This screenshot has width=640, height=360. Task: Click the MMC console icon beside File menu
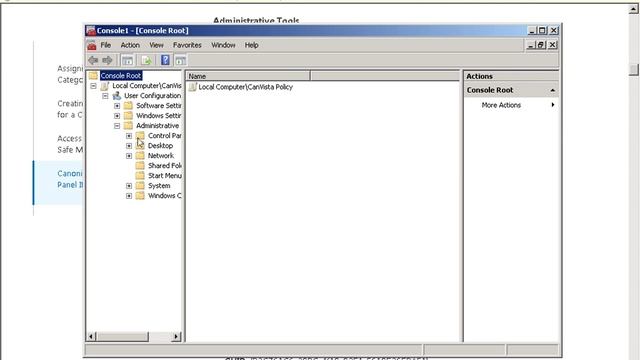click(x=92, y=45)
